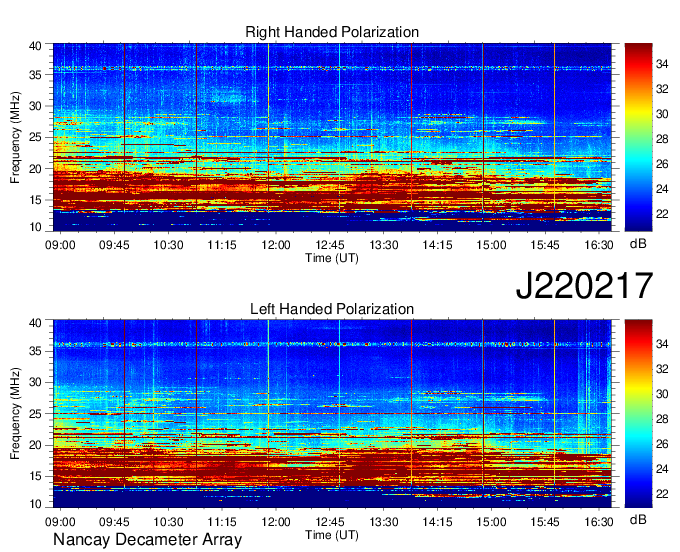Click the Time (UT) label of the Right Handed plot
This screenshot has width=680, height=552.
pos(332,258)
